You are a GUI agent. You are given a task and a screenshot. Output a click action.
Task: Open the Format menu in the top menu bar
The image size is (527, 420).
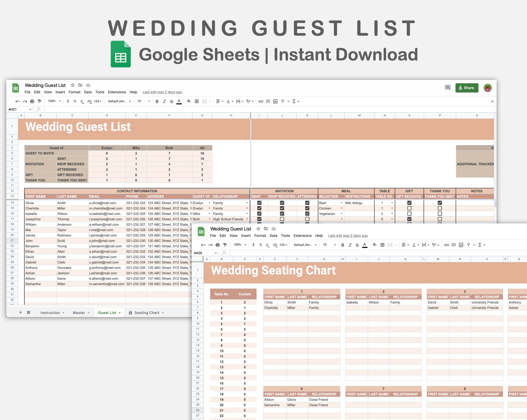click(74, 92)
